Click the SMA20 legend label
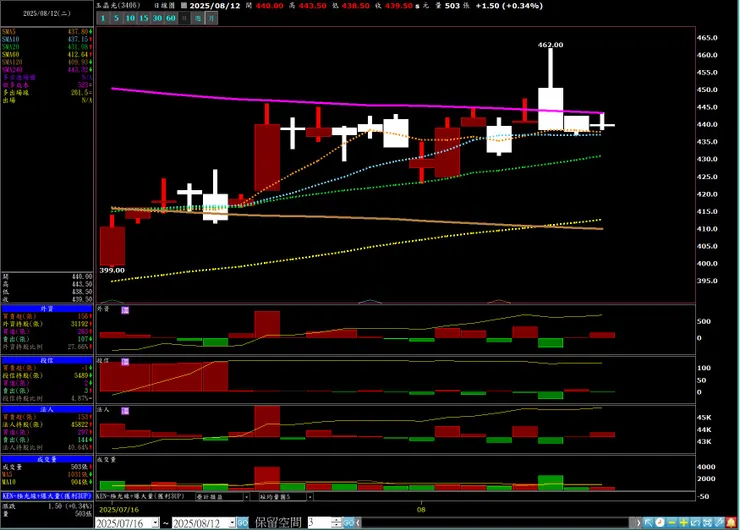 pos(10,47)
